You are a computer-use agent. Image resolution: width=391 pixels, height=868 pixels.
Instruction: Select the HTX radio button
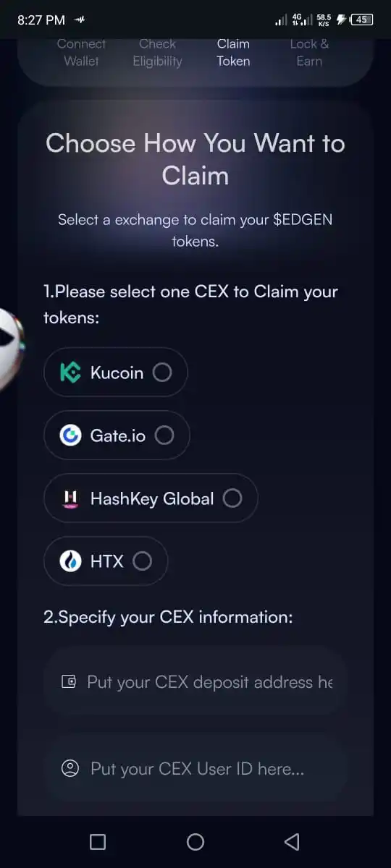(143, 561)
